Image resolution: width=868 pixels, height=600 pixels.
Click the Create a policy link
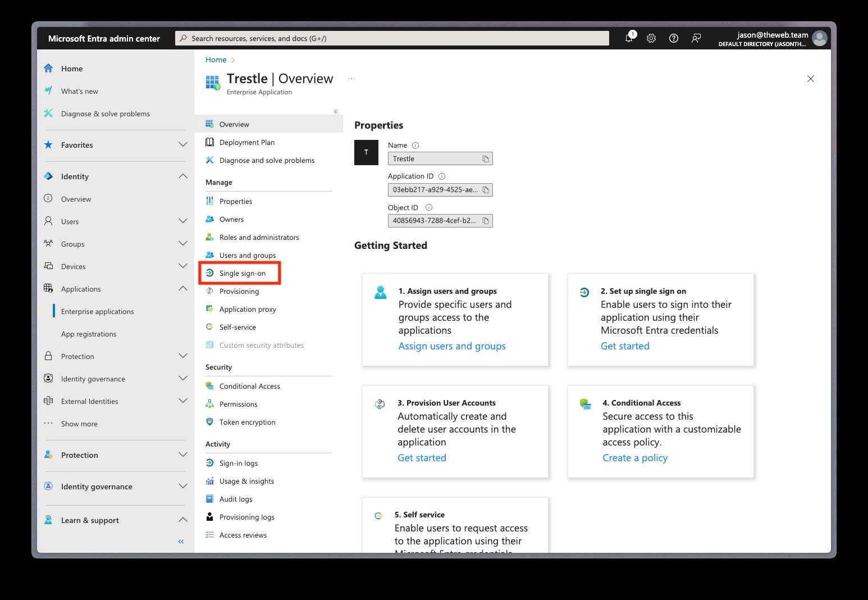[635, 458]
